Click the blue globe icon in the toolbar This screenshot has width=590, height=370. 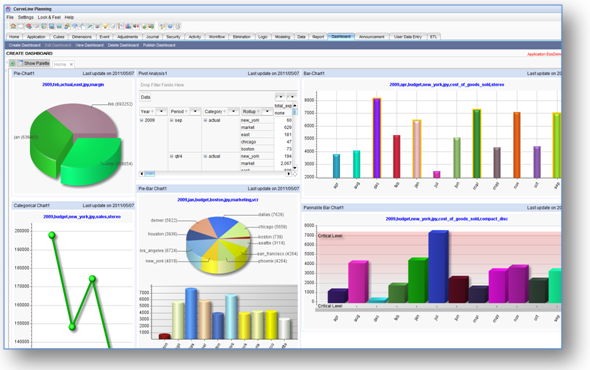[170, 26]
